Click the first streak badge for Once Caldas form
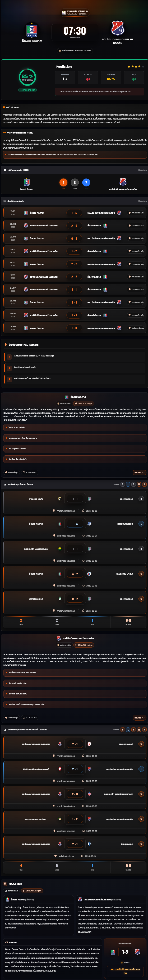The height and width of the screenshot is (980, 148). [123, 485]
